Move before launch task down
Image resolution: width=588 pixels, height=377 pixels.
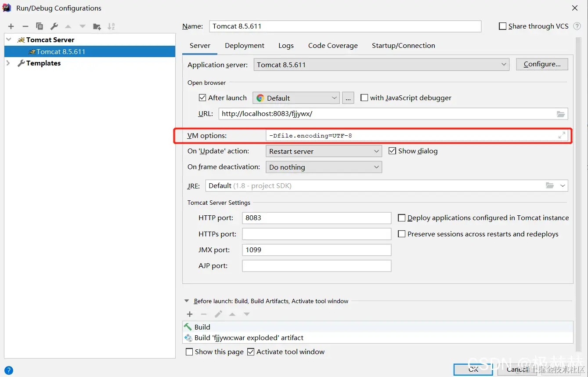coord(247,314)
